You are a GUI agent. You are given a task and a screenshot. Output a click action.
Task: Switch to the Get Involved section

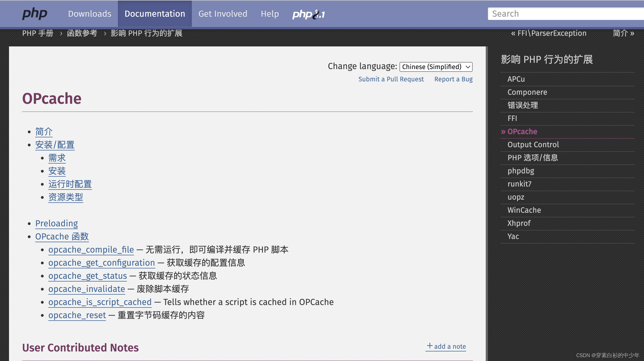(x=223, y=14)
